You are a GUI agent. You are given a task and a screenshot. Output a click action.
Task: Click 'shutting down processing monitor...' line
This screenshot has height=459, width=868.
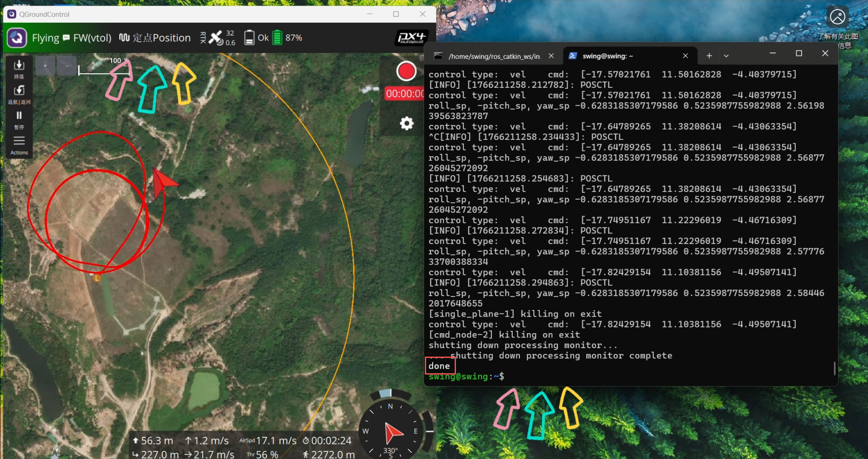click(523, 345)
